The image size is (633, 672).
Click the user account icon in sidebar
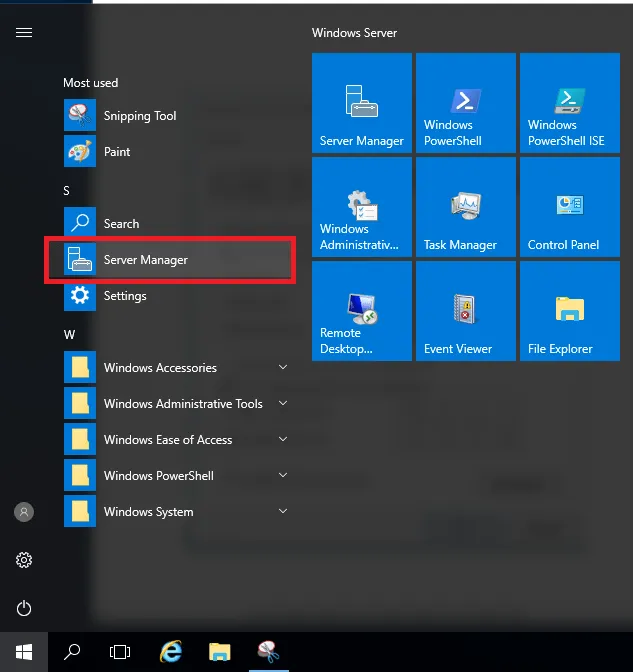tap(24, 512)
